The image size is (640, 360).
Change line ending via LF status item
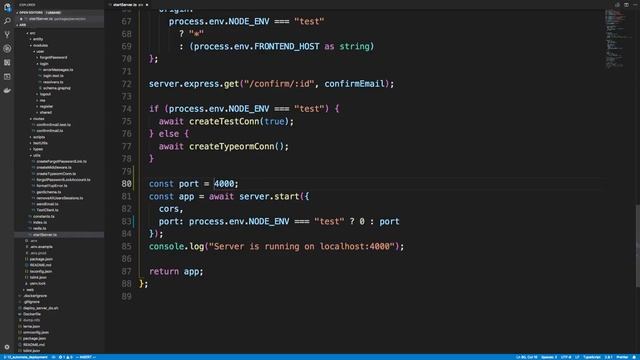tap(577, 357)
